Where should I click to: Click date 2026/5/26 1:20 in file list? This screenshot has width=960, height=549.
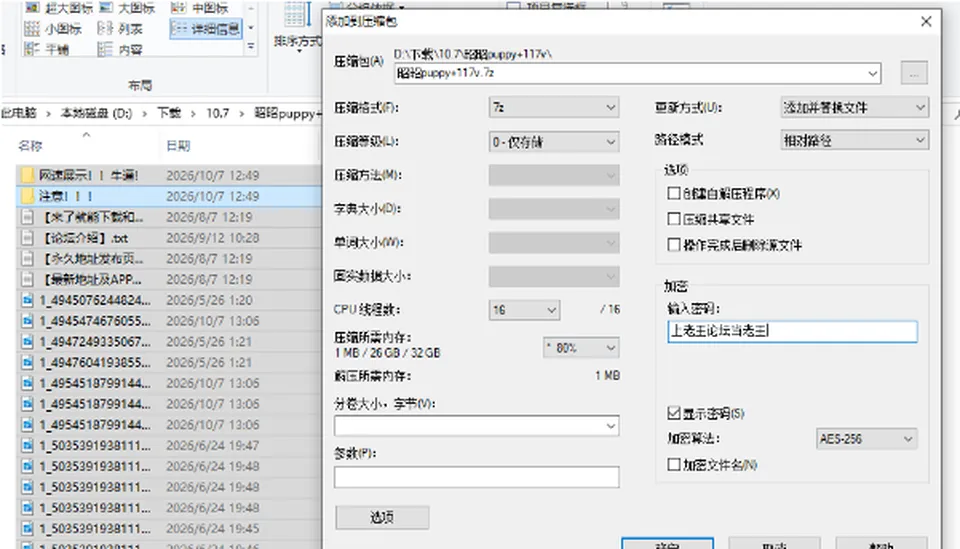point(209,300)
